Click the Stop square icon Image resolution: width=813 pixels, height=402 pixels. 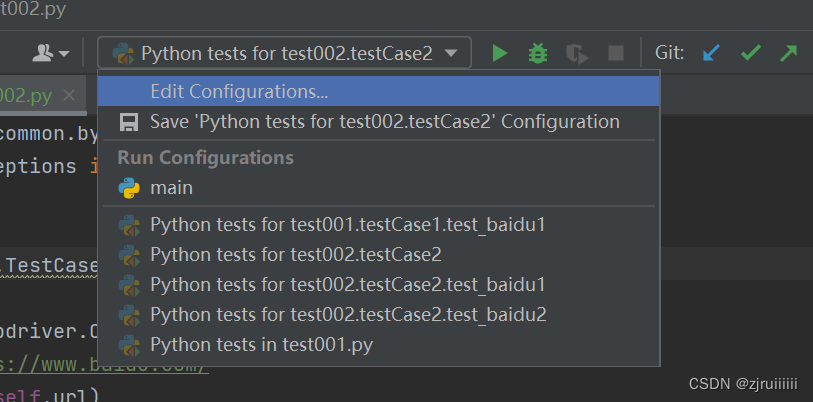tap(616, 53)
